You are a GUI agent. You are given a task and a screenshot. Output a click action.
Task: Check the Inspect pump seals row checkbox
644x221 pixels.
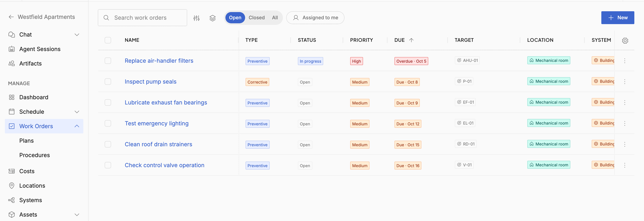point(108,82)
